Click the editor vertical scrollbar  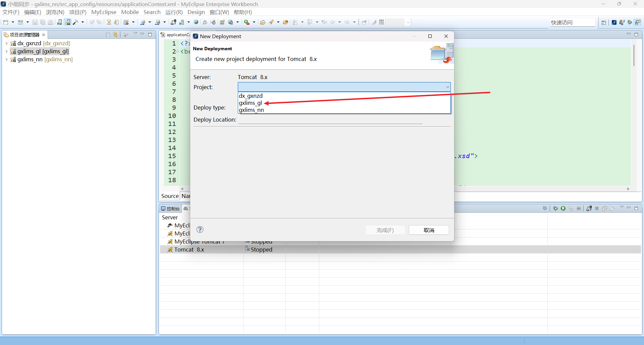634,55
